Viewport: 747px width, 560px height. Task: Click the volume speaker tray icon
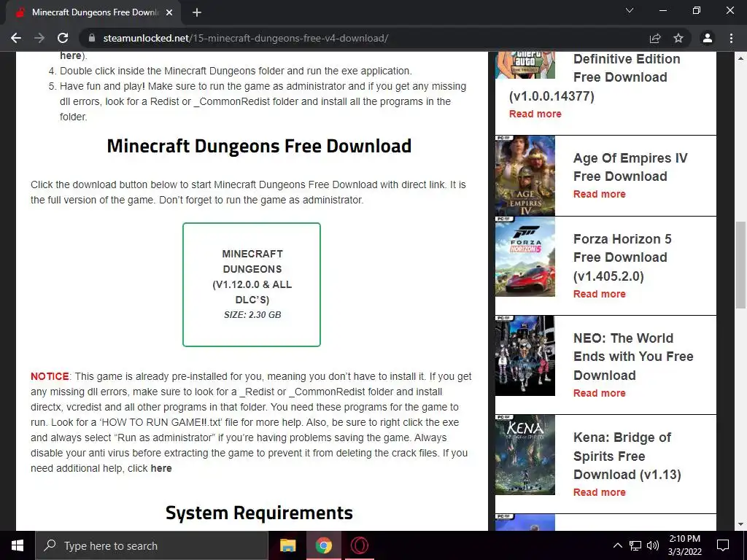click(653, 545)
